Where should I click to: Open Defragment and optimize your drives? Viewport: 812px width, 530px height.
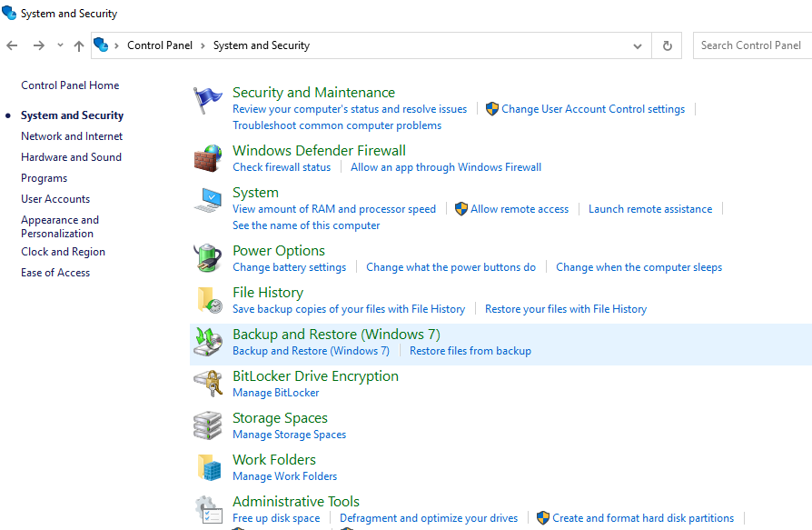(x=429, y=517)
